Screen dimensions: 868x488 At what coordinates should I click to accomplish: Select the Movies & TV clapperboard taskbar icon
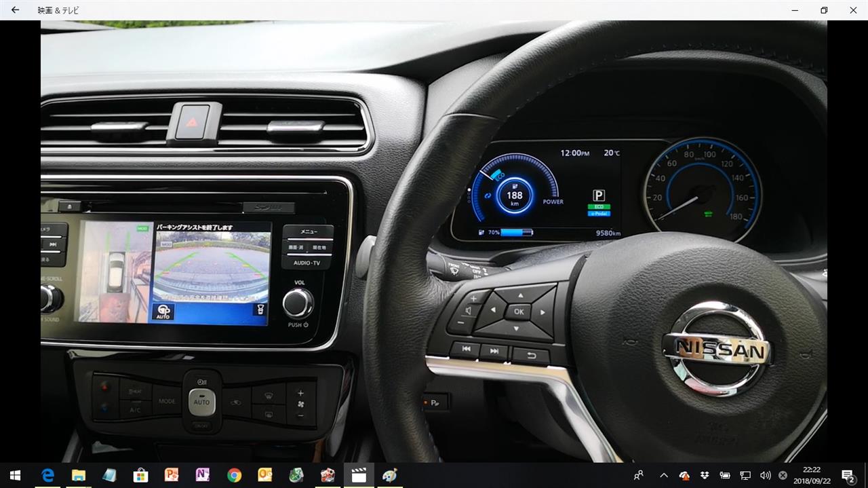[359, 475]
